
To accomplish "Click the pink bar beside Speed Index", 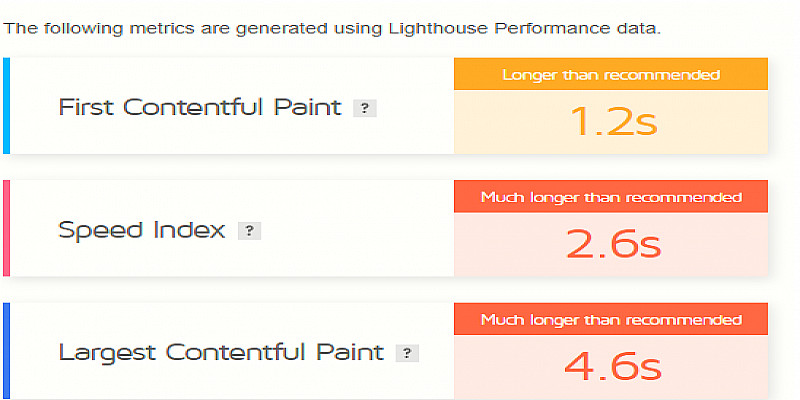I will point(6,228).
